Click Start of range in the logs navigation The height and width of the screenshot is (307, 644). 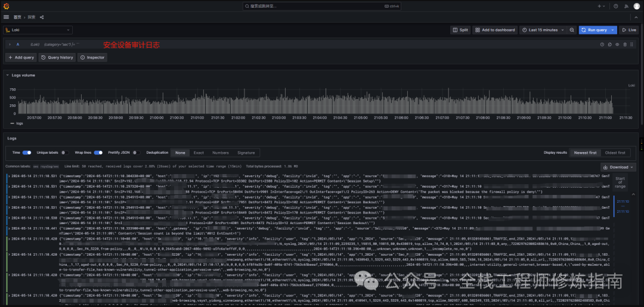[620, 182]
